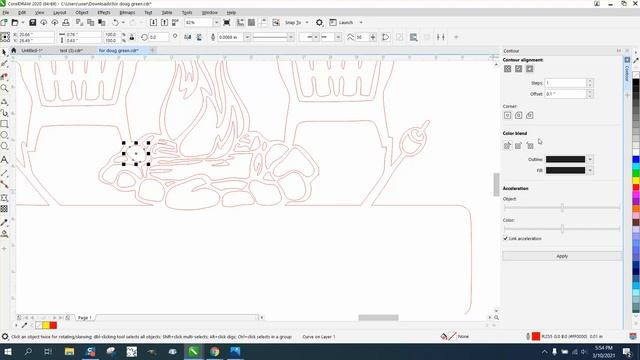
Task: Choose the bevel corner contour icon
Action: pyautogui.click(x=529, y=116)
